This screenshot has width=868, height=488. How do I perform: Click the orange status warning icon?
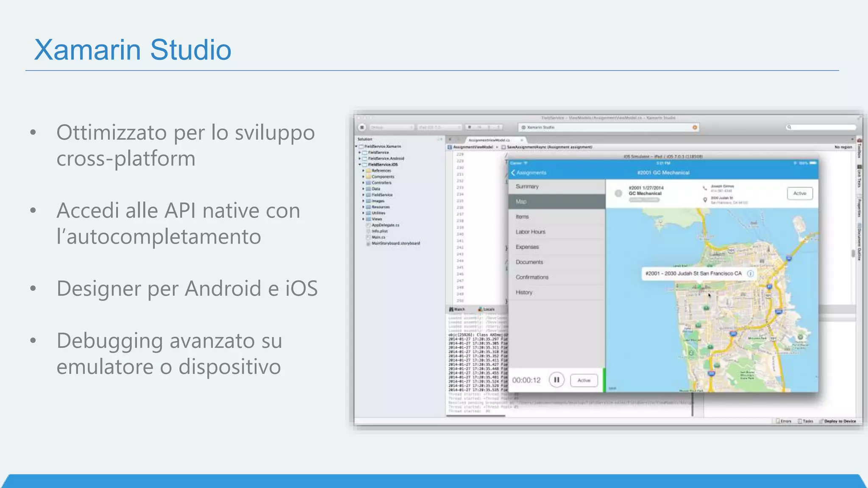(695, 128)
